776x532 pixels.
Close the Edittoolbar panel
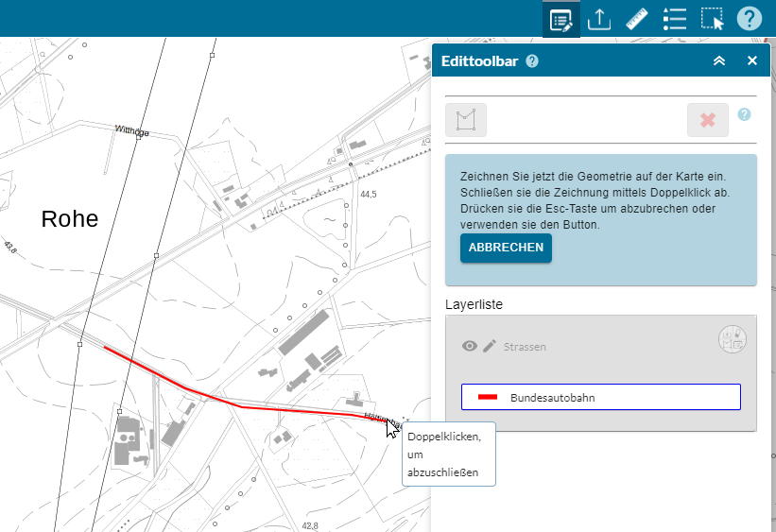tap(752, 60)
